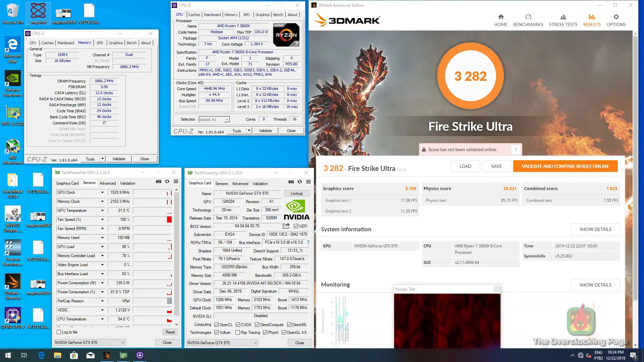This screenshot has height=362, width=644.
Task: Switch to Mainboard tab in CPU-Z CPU window
Action: [212, 15]
